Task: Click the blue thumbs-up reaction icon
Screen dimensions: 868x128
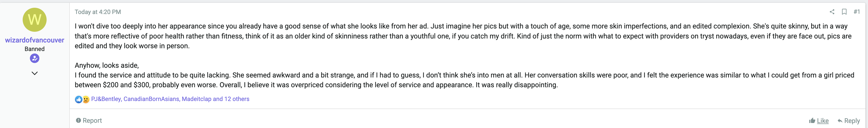Action: coord(78,99)
